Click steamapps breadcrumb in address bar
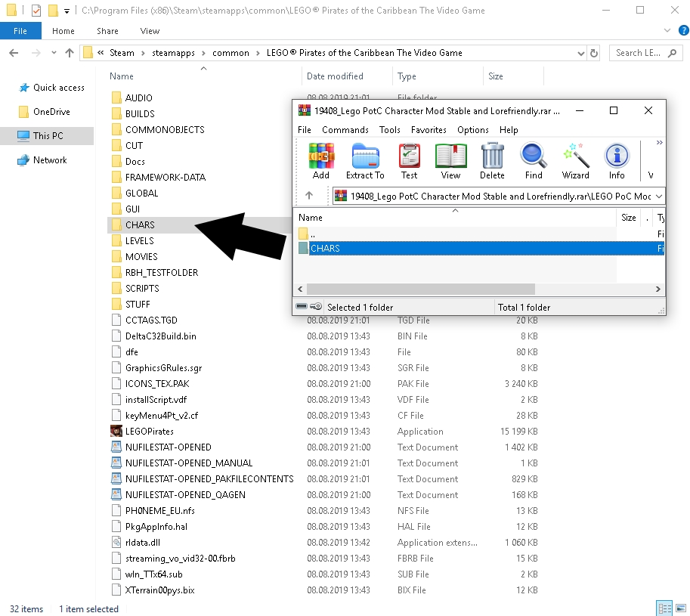 coord(173,53)
